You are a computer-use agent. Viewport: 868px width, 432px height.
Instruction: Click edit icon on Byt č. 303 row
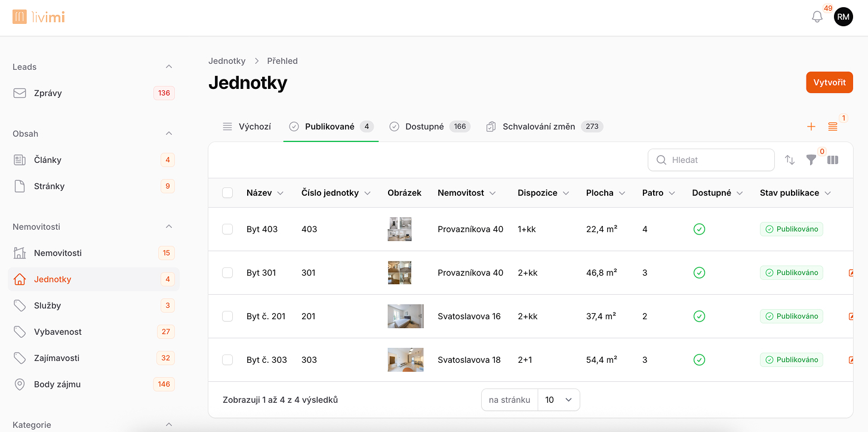pyautogui.click(x=850, y=360)
